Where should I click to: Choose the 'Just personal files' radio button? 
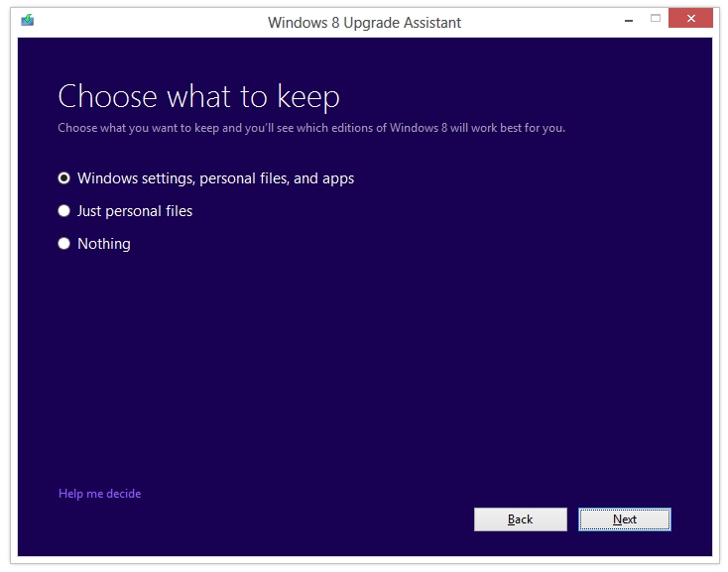[x=64, y=211]
